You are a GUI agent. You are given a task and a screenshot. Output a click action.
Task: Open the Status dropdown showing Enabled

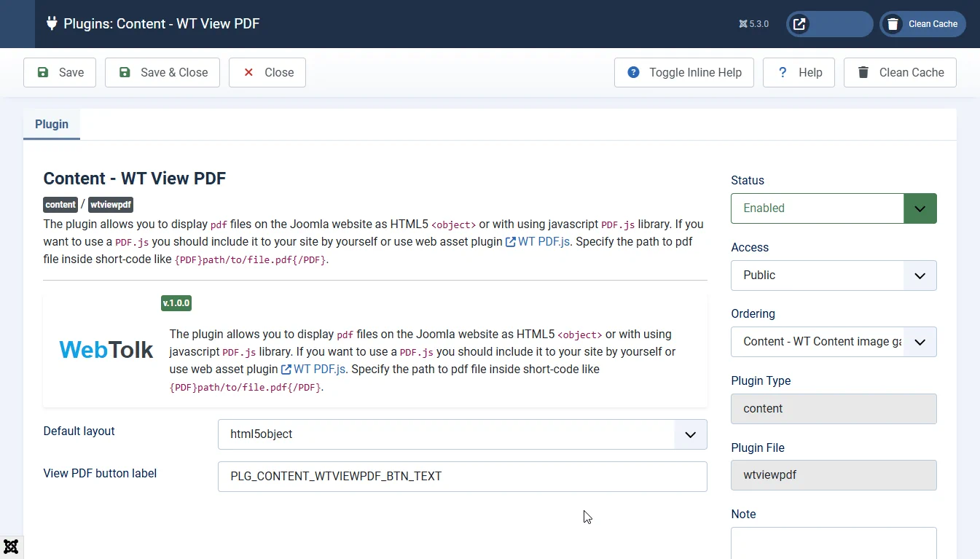pyautogui.click(x=834, y=208)
